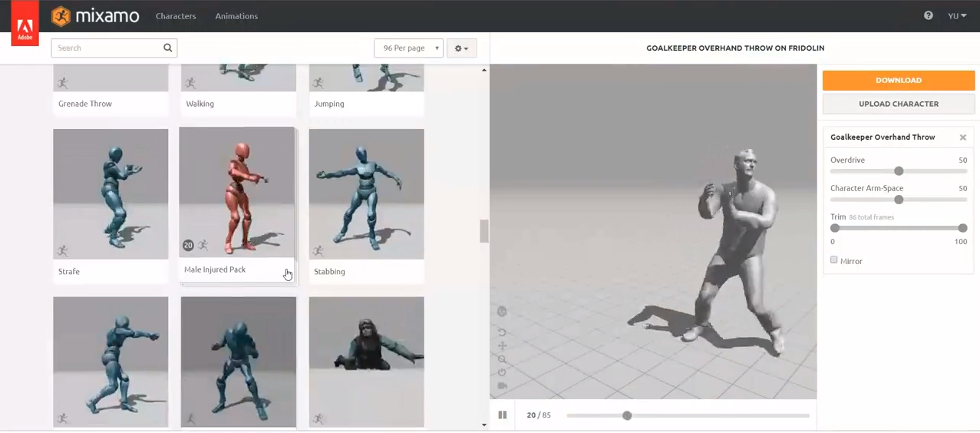This screenshot has height=433, width=980.
Task: Click the reset camera power icon
Action: coord(502,372)
